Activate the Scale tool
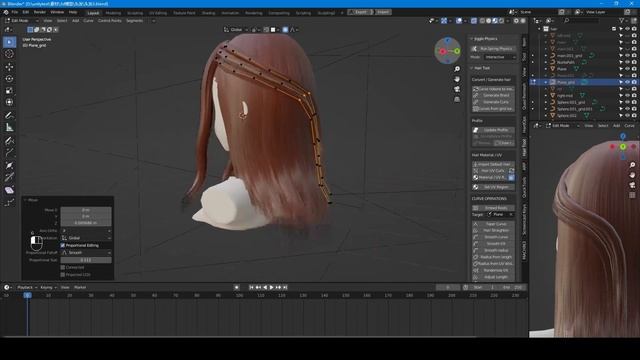 point(9,91)
